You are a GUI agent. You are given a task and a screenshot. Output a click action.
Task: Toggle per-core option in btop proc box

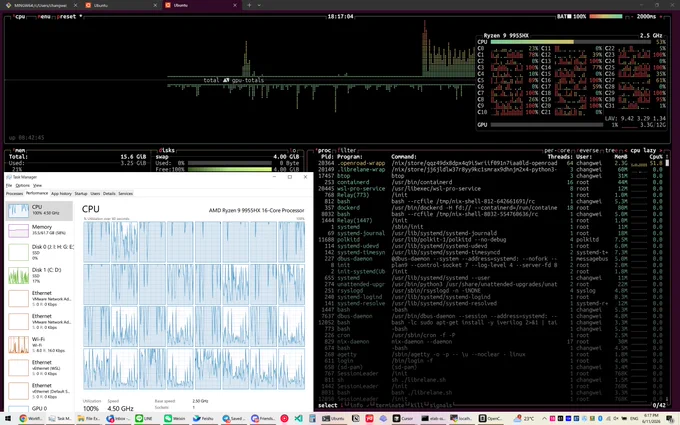point(557,150)
